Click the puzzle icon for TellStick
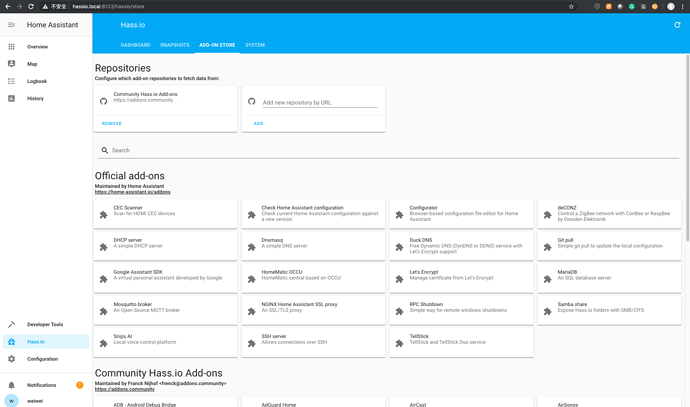Image resolution: width=690 pixels, height=407 pixels. [x=399, y=343]
